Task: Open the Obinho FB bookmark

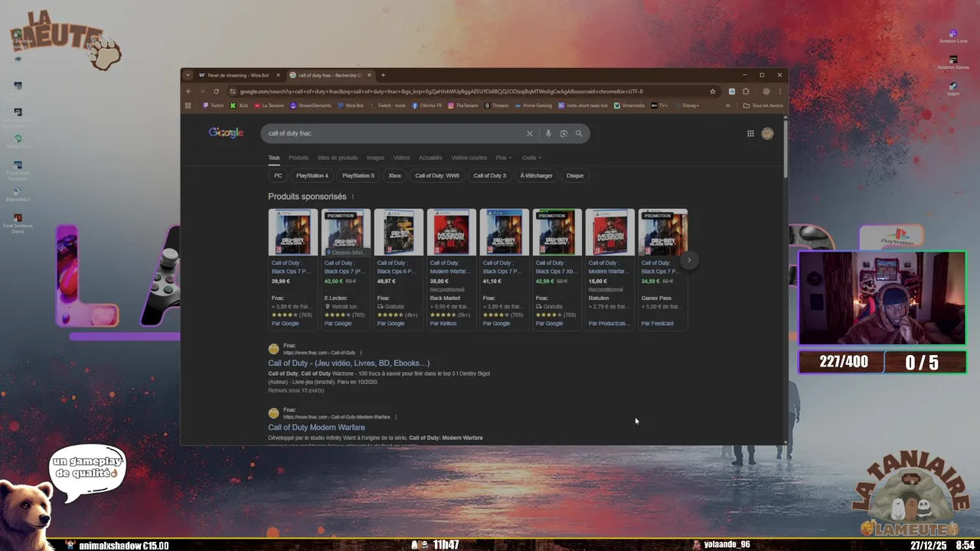Action: [x=426, y=106]
